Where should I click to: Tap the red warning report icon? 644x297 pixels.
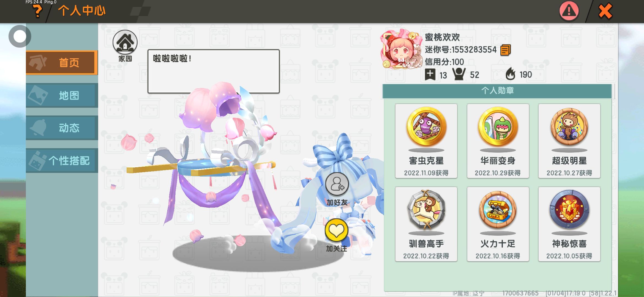569,11
